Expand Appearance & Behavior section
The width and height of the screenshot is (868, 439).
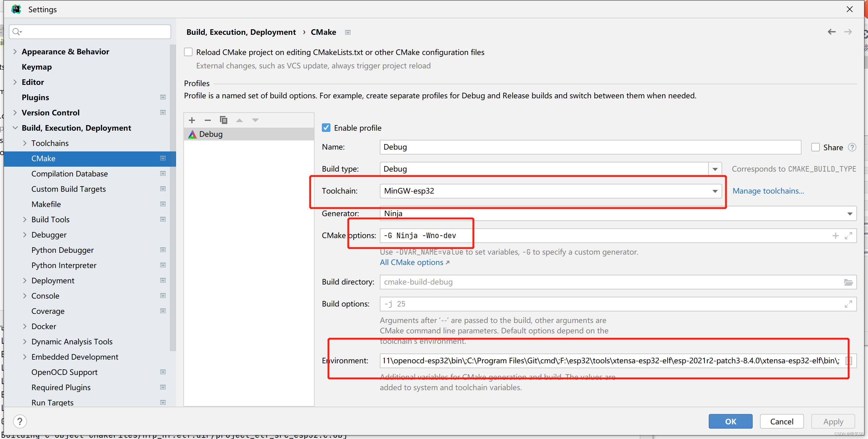tap(15, 52)
